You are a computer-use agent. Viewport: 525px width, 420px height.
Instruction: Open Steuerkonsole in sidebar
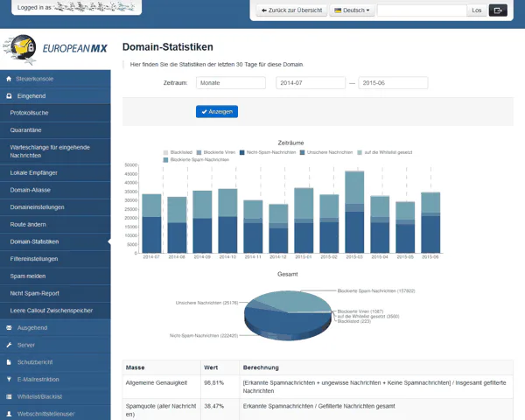click(x=55, y=79)
